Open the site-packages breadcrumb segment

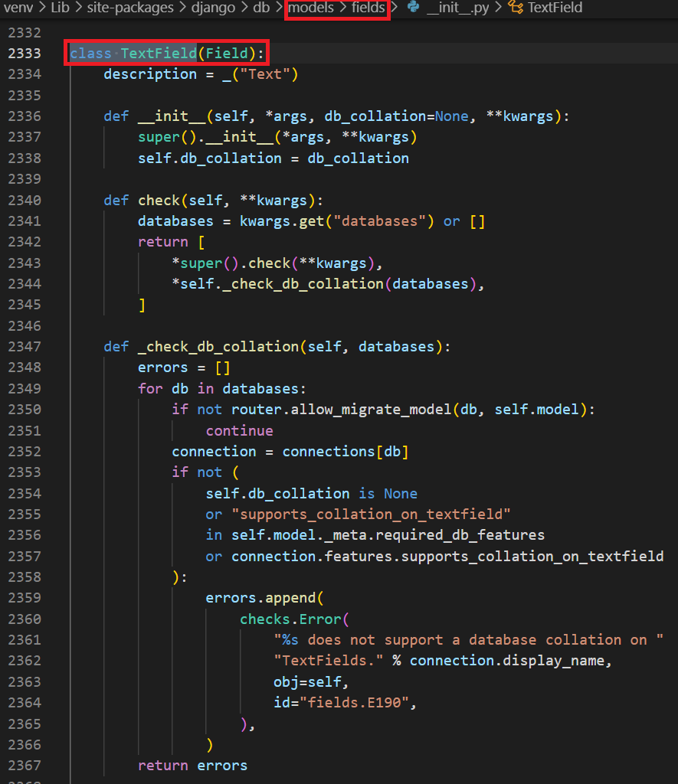(130, 8)
